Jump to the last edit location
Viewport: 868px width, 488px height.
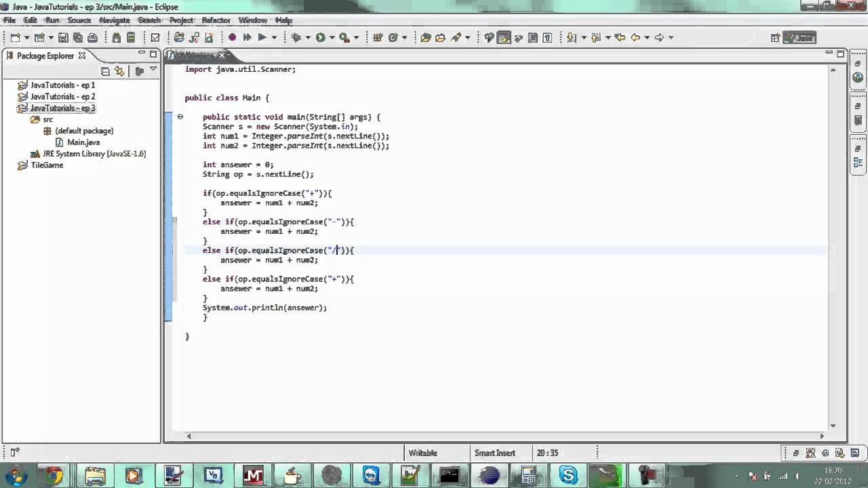620,38
